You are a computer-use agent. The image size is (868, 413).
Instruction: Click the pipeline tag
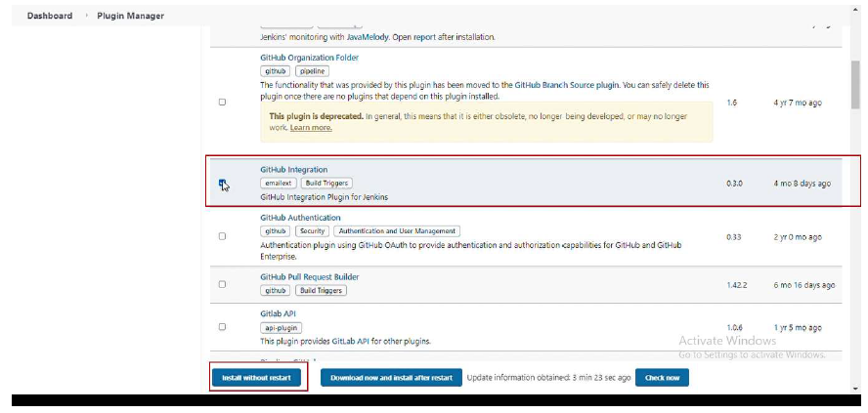click(313, 71)
